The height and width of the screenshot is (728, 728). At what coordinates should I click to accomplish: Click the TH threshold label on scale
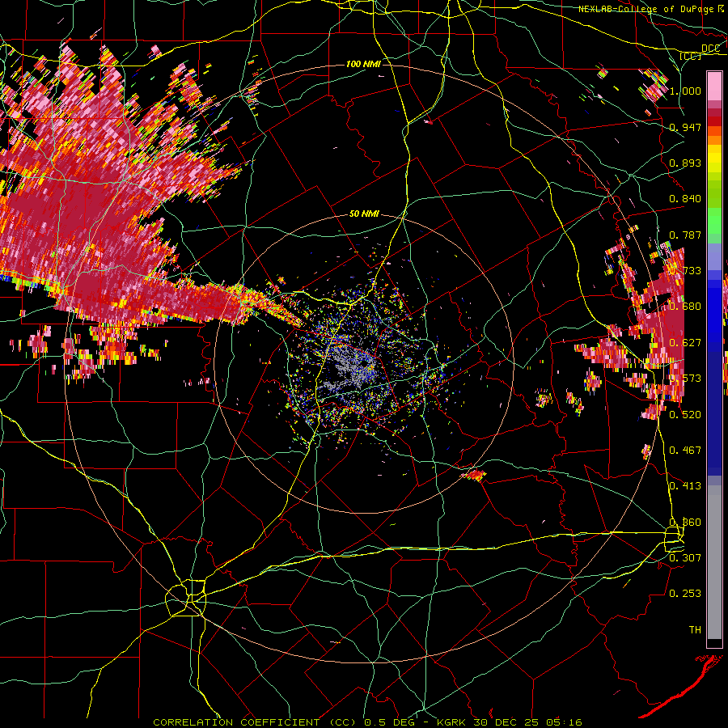point(695,629)
